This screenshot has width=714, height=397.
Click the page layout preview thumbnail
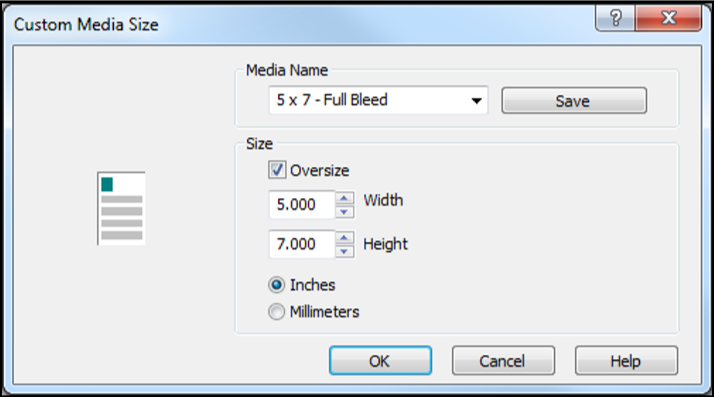coord(121,209)
